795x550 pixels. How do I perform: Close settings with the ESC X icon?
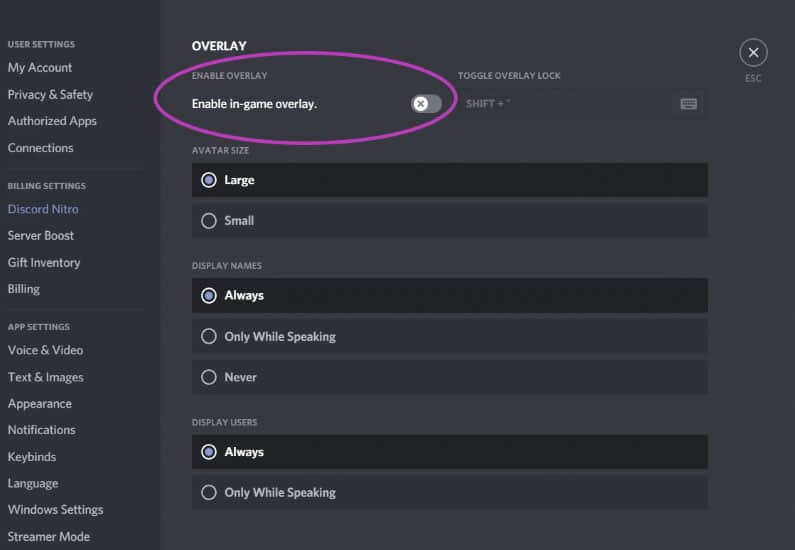point(752,53)
